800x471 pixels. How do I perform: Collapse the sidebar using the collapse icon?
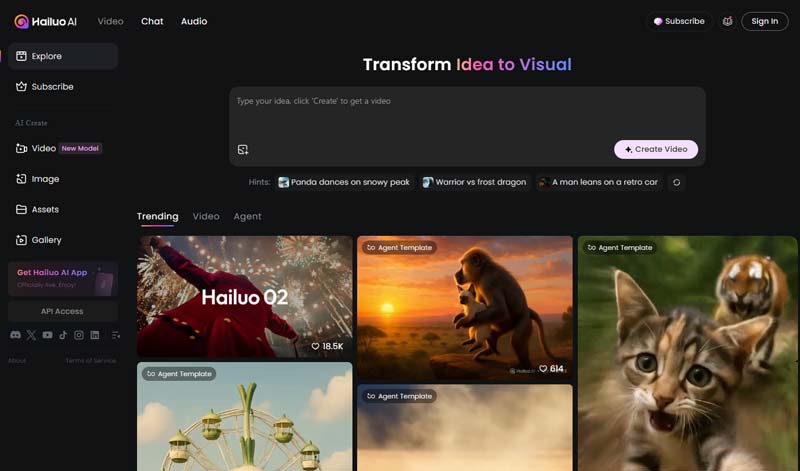[x=116, y=335]
